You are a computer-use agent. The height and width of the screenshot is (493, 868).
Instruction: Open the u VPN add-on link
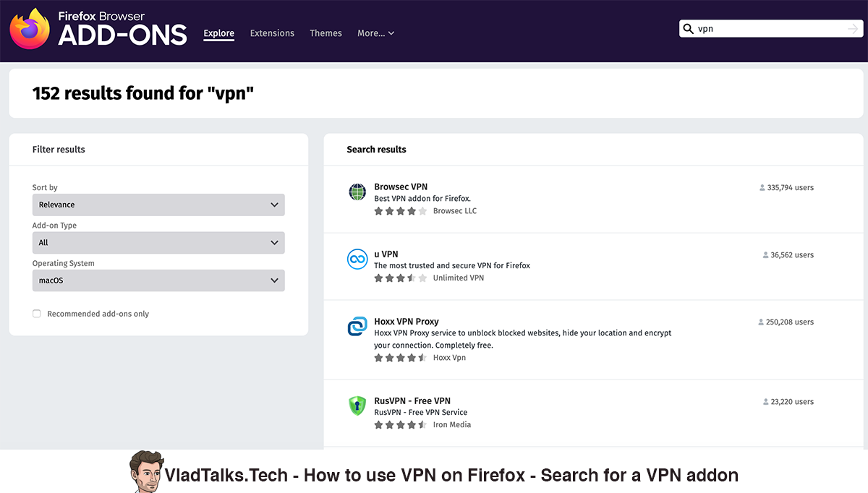pyautogui.click(x=386, y=254)
